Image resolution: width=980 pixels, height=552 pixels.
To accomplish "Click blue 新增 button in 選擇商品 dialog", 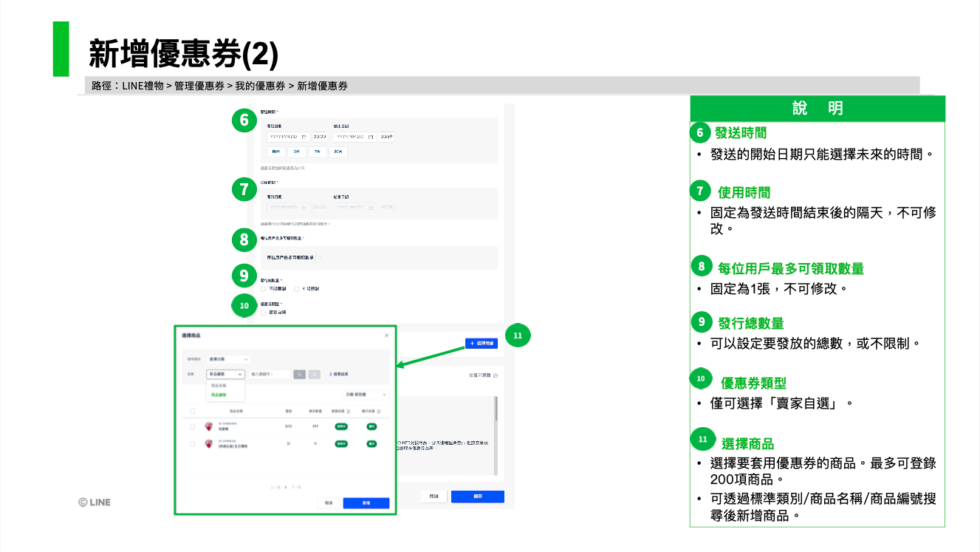I will [x=366, y=502].
